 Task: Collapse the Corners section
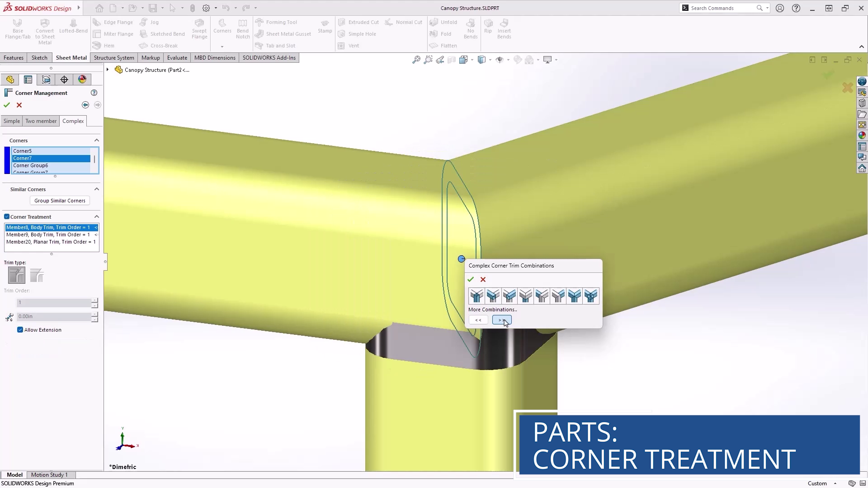[x=96, y=141]
